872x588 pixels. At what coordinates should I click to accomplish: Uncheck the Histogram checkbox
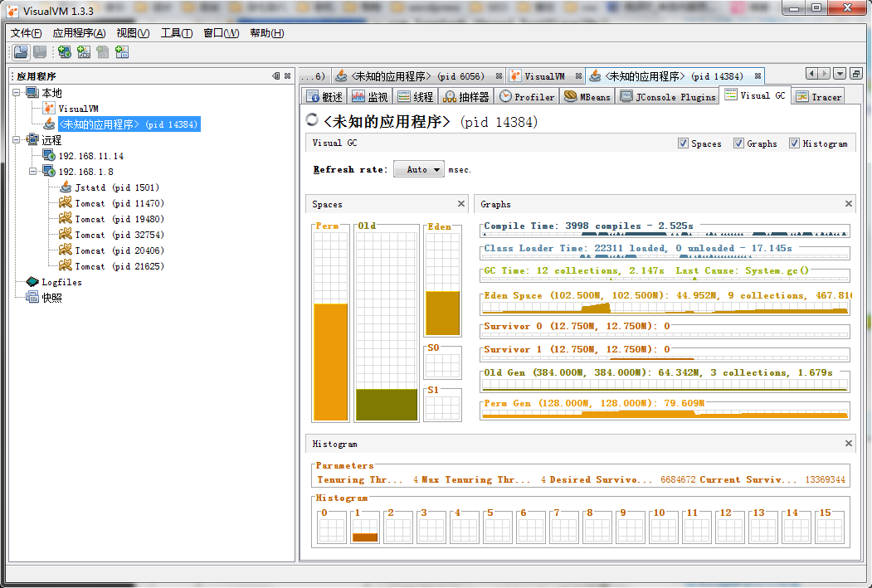pos(794,143)
